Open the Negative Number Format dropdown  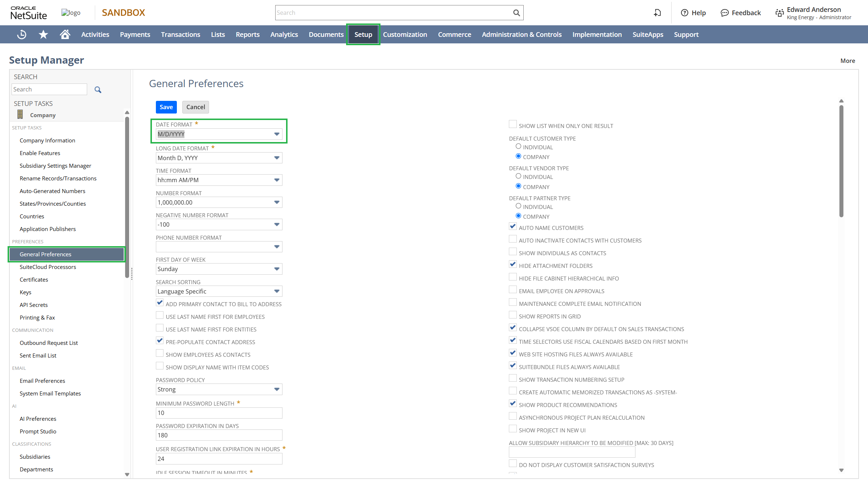pyautogui.click(x=219, y=224)
